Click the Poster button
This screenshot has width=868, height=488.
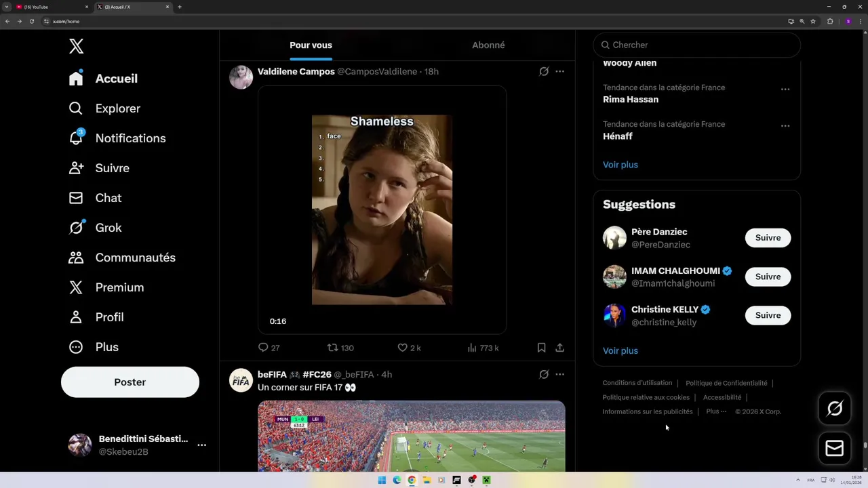[x=130, y=382]
